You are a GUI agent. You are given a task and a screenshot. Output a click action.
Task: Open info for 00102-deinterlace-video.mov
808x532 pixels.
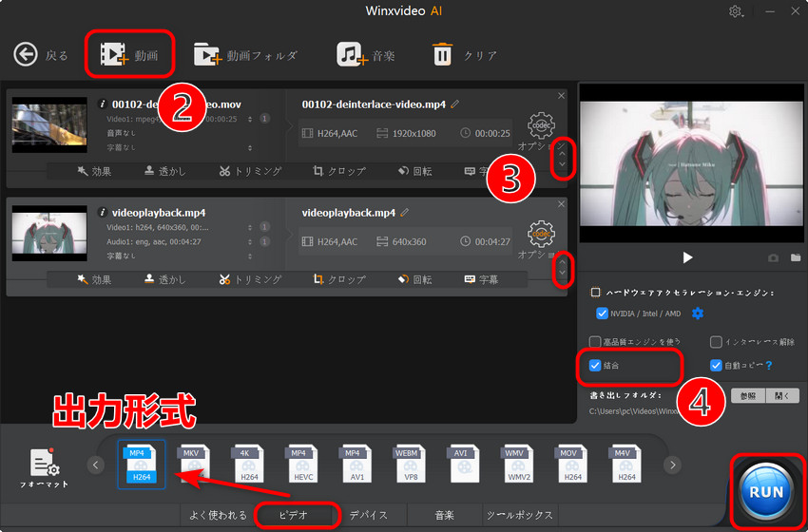point(103,104)
